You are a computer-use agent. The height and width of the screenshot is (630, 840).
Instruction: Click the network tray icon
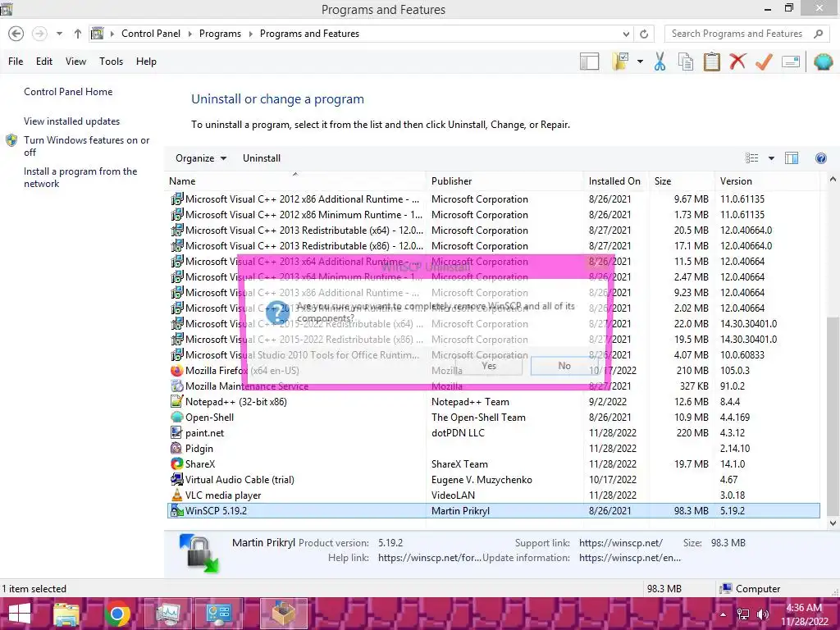[743, 614]
